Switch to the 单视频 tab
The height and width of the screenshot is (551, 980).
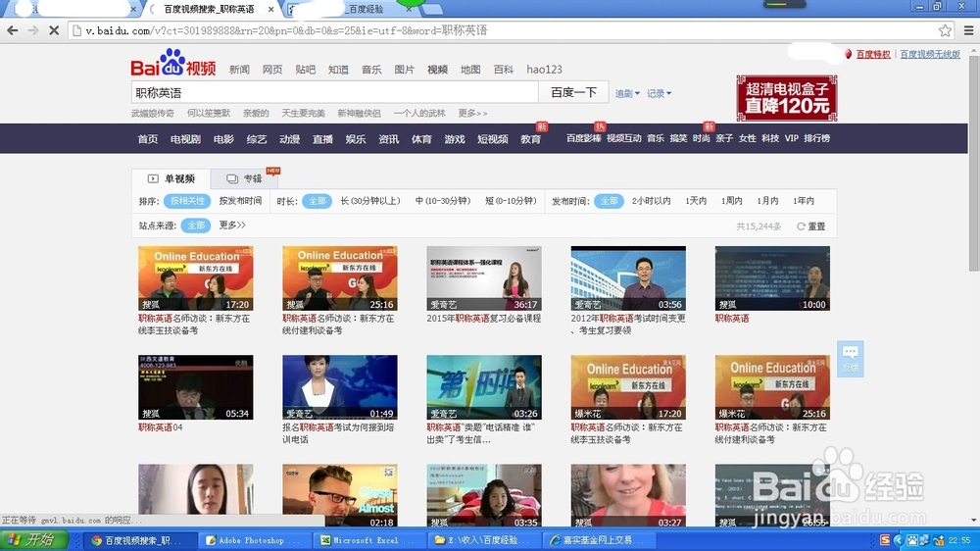(x=171, y=178)
